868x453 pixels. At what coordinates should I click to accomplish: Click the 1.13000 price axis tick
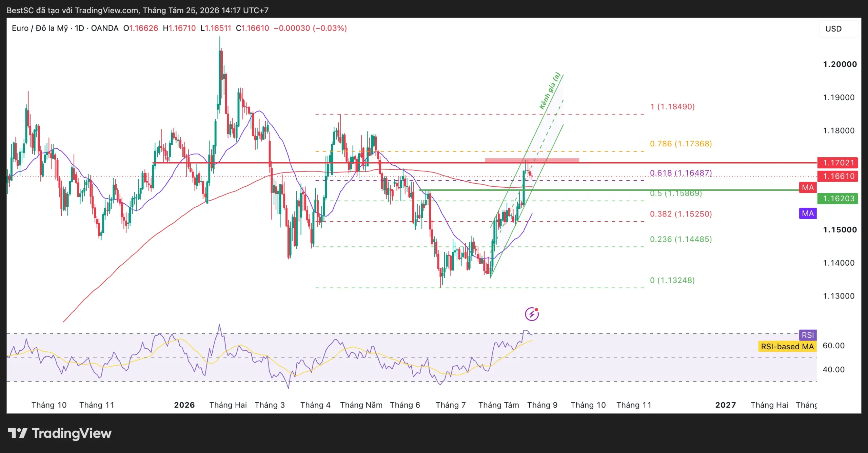point(839,296)
